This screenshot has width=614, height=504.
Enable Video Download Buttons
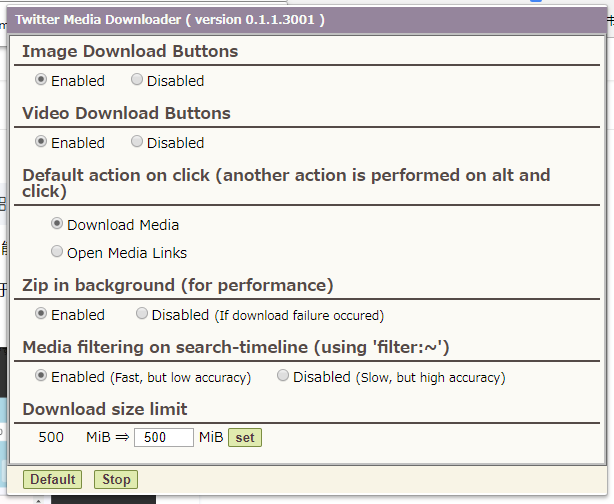(41, 142)
